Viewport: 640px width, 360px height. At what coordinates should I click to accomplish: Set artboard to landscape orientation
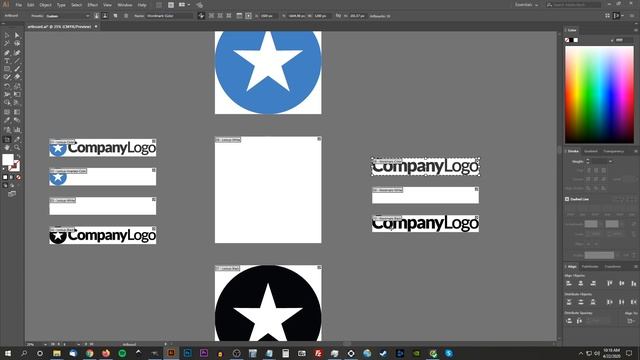tap(105, 16)
